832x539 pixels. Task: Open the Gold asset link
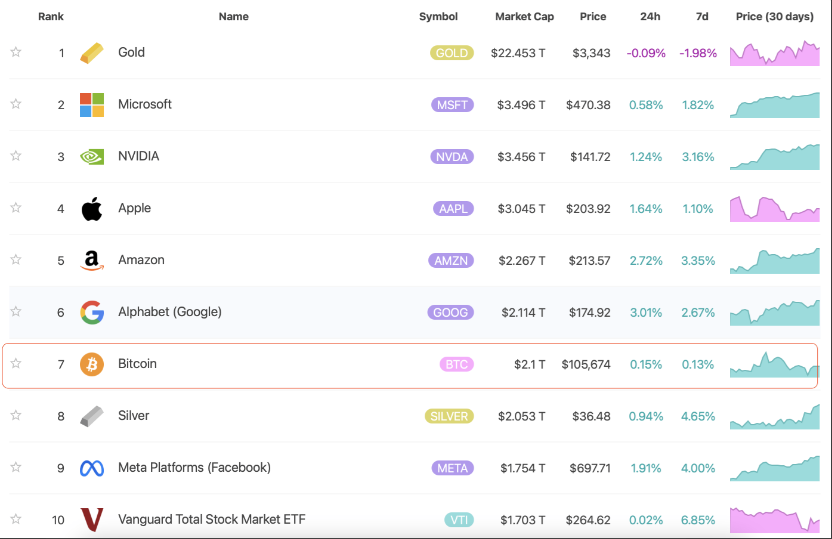[131, 52]
